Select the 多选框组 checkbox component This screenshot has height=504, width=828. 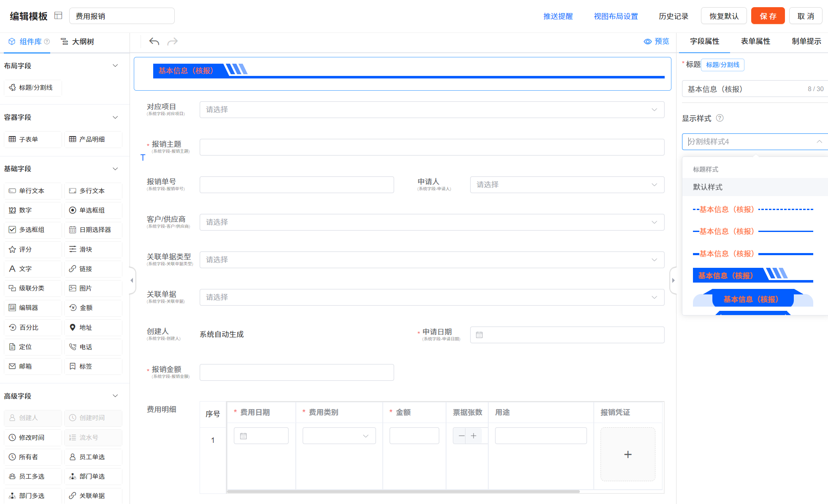click(x=33, y=230)
